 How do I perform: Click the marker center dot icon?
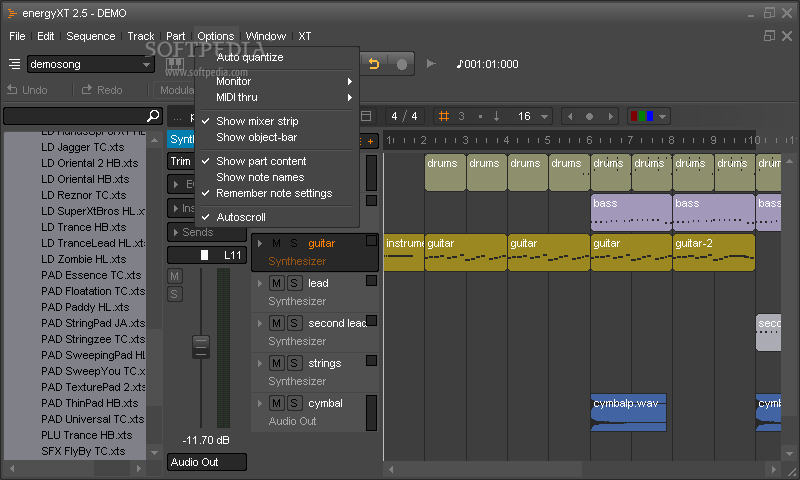pos(589,116)
